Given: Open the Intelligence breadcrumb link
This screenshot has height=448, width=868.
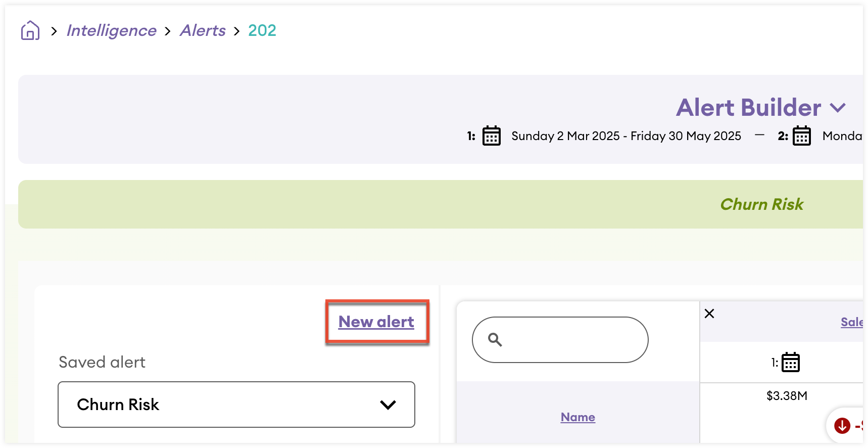Looking at the screenshot, I should (x=112, y=31).
